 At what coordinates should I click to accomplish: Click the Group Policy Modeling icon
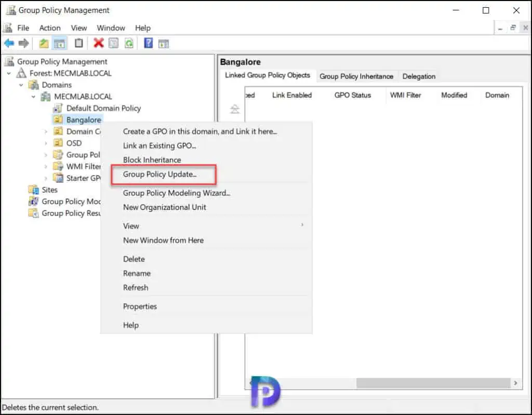pos(33,201)
